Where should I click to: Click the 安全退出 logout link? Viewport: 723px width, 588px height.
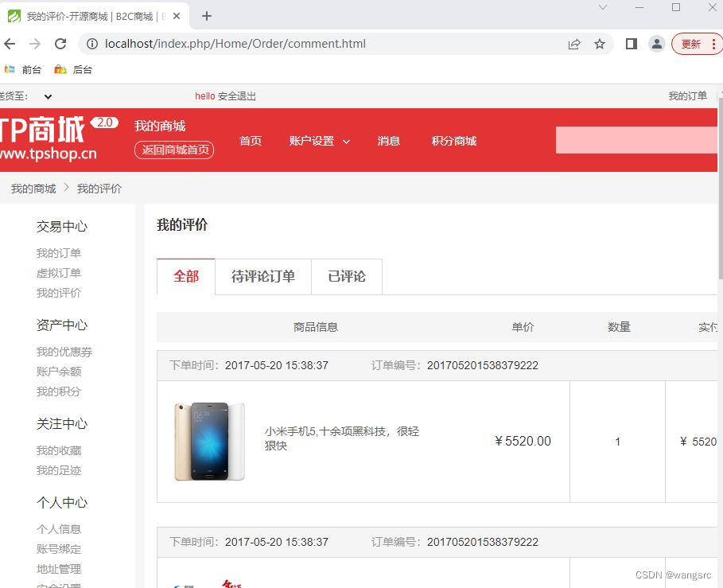[x=236, y=95]
